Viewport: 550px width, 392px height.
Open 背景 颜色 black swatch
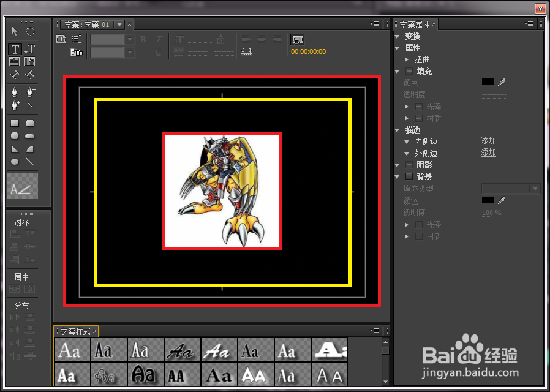488,200
